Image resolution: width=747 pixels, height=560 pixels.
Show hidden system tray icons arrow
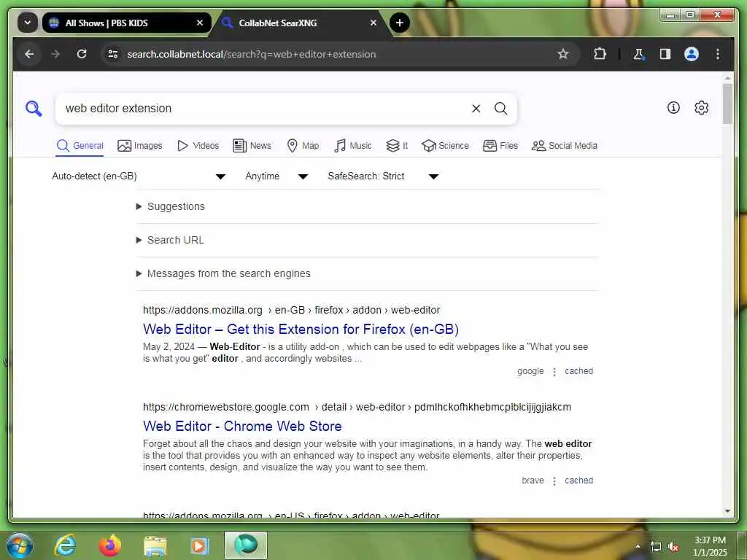[x=638, y=546]
